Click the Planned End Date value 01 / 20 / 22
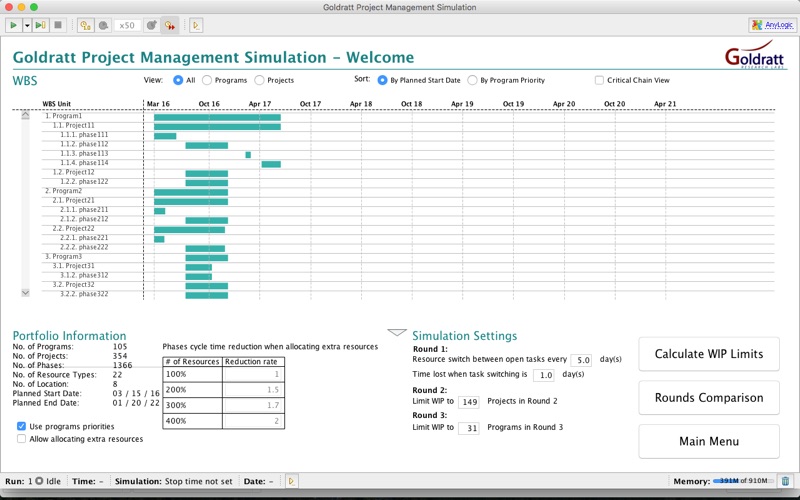Image resolution: width=800 pixels, height=500 pixels. (136, 403)
